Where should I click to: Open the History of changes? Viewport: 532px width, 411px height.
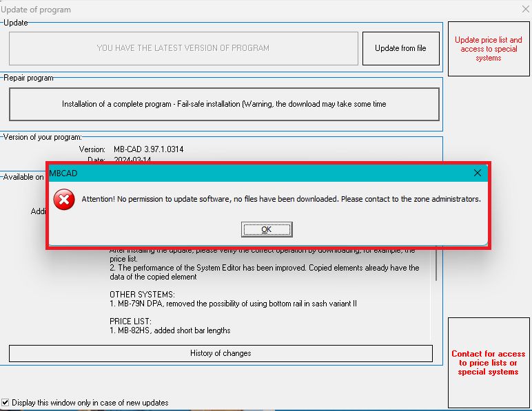coord(221,353)
